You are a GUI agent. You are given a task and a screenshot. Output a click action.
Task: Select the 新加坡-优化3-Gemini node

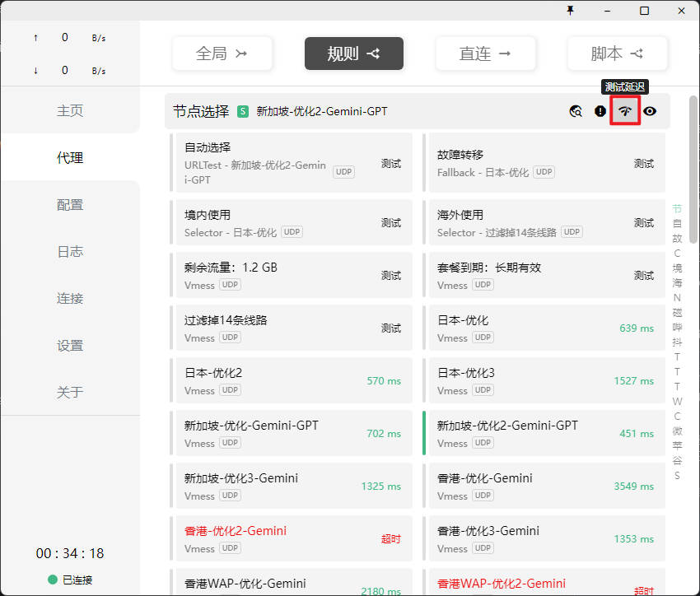coord(291,486)
